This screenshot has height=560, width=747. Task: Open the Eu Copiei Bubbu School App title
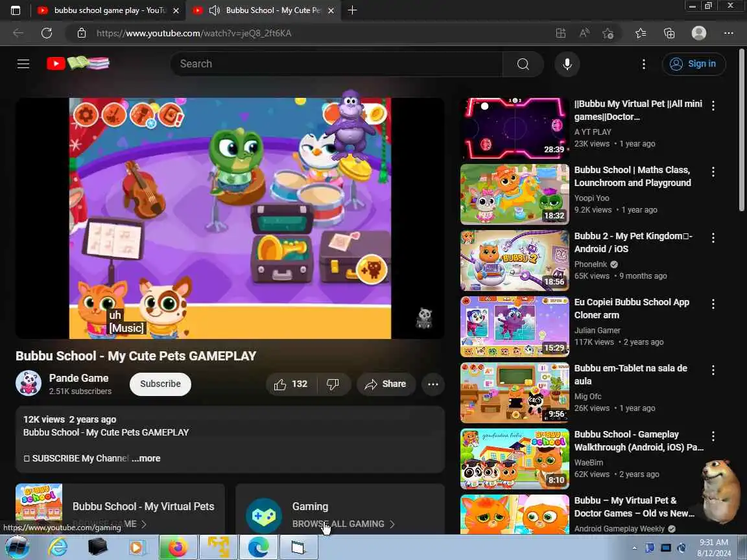pos(632,309)
